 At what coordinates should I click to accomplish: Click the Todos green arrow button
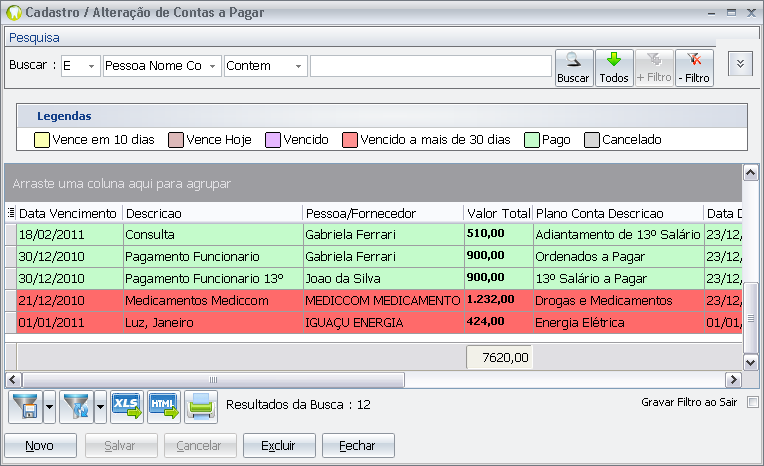point(614,68)
